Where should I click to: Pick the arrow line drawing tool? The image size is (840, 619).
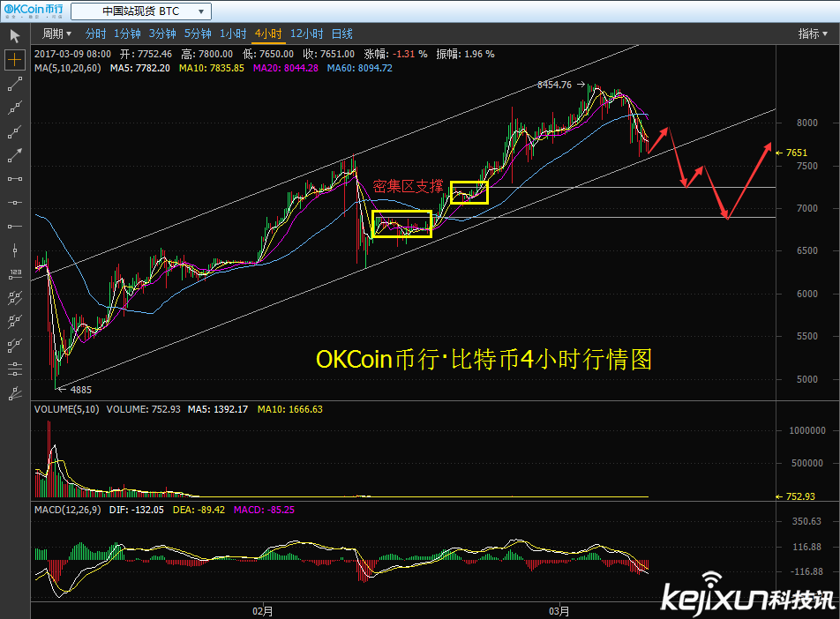tap(14, 155)
